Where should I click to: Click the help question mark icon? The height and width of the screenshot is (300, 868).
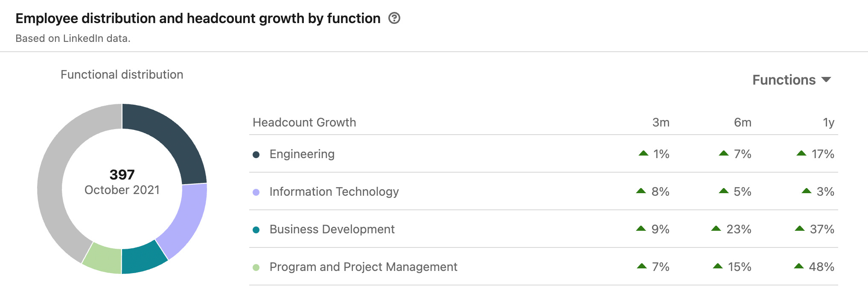[x=394, y=18]
